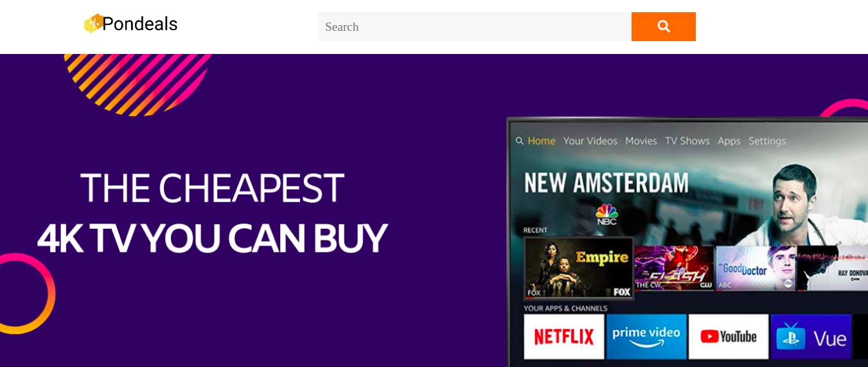Screen dimensions: 868x367
Task: Click the banner text "4K TV YOU CAN BUY"
Action: pos(212,238)
